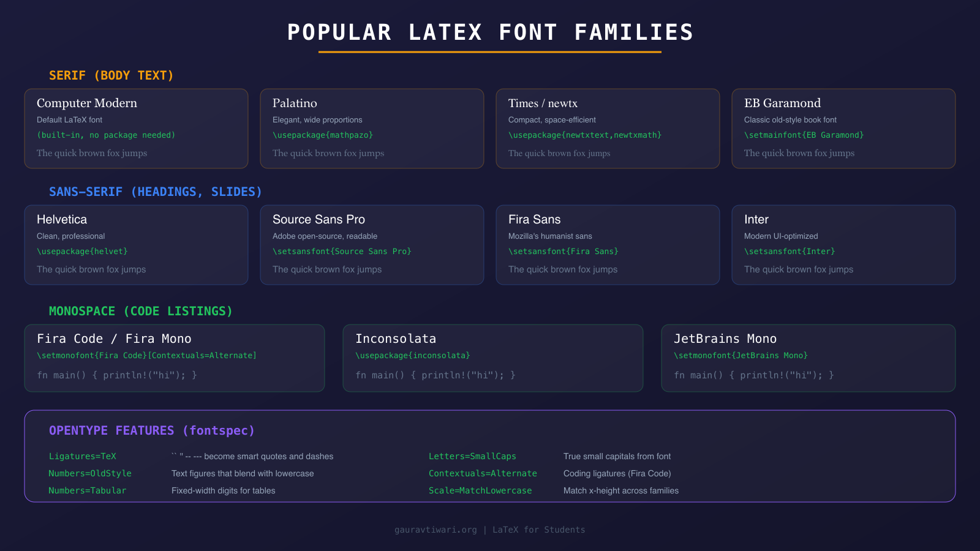980x551 pixels.
Task: Select the Computer Modern font card
Action: [136, 129]
